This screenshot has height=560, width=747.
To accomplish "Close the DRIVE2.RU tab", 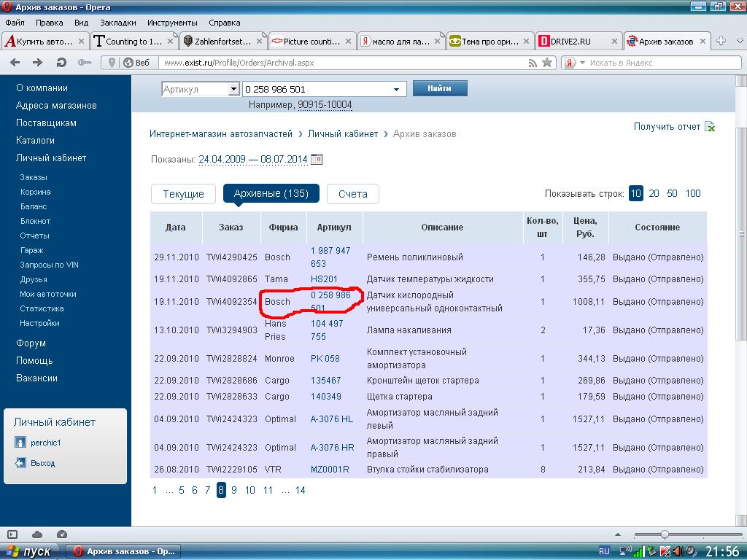I will point(614,42).
